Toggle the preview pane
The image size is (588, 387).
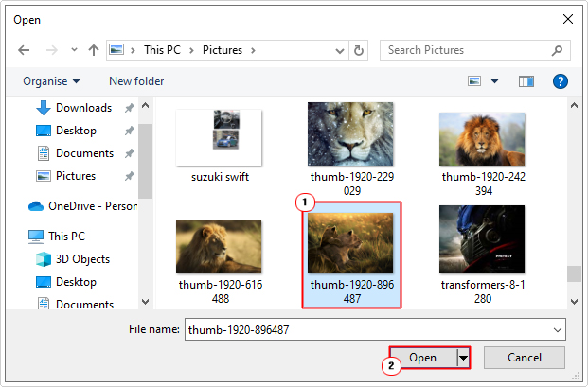coord(526,81)
